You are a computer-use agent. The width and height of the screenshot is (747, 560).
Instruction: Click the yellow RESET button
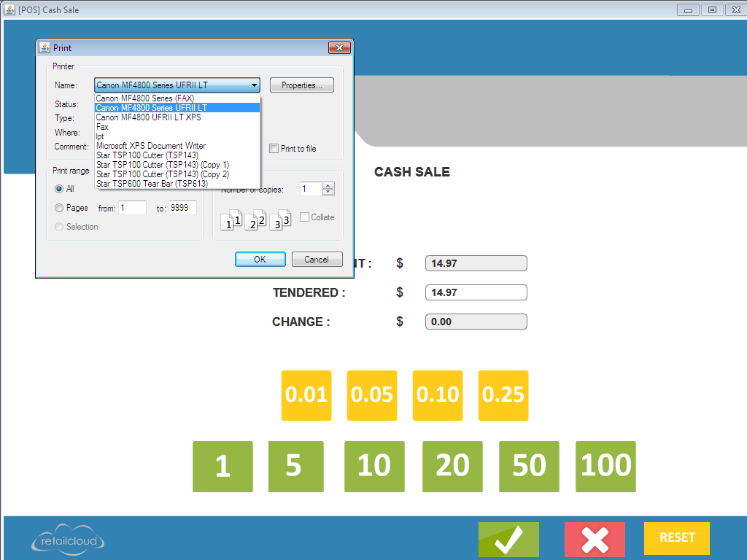click(676, 538)
